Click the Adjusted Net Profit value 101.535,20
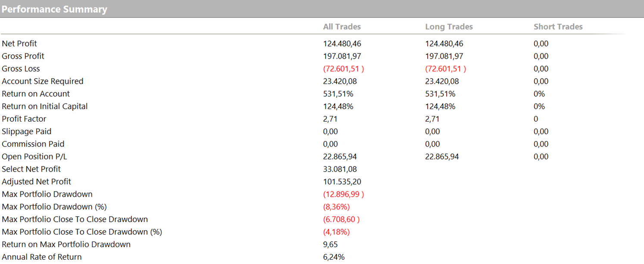The width and height of the screenshot is (644, 264). [342, 182]
